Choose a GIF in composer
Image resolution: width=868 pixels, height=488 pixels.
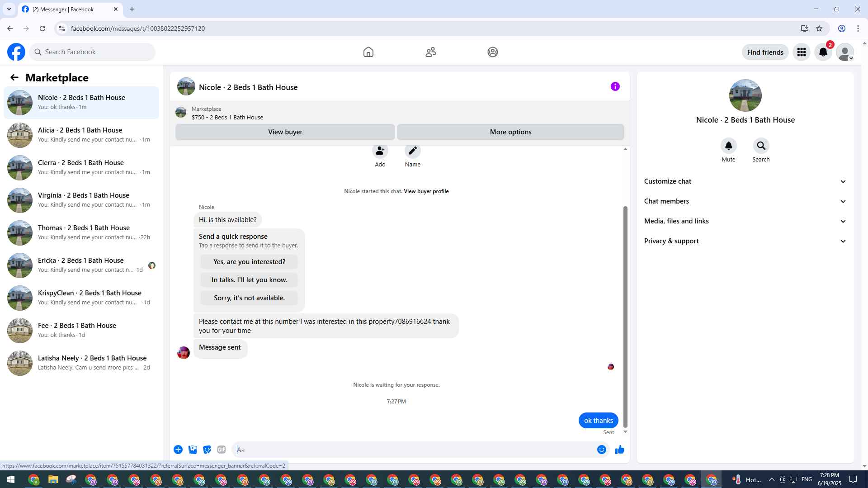[222, 450]
